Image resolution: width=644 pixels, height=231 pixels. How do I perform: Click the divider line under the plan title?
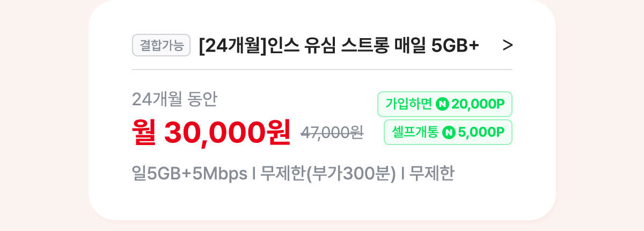pos(322,69)
